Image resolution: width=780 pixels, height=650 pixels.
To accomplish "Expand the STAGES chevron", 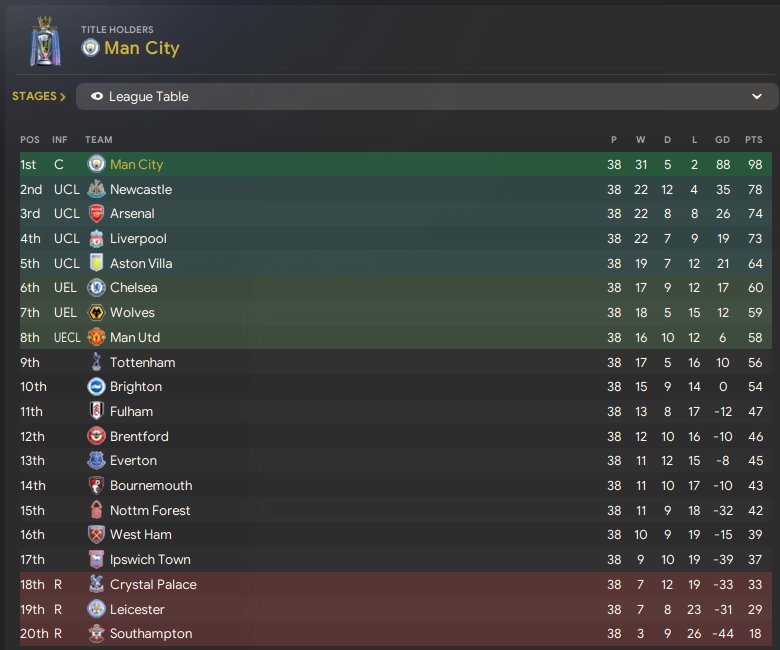I will (63, 96).
